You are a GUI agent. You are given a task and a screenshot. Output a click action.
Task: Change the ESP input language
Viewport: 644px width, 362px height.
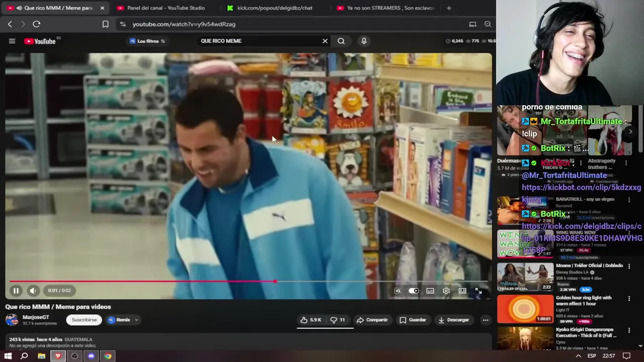pos(593,356)
